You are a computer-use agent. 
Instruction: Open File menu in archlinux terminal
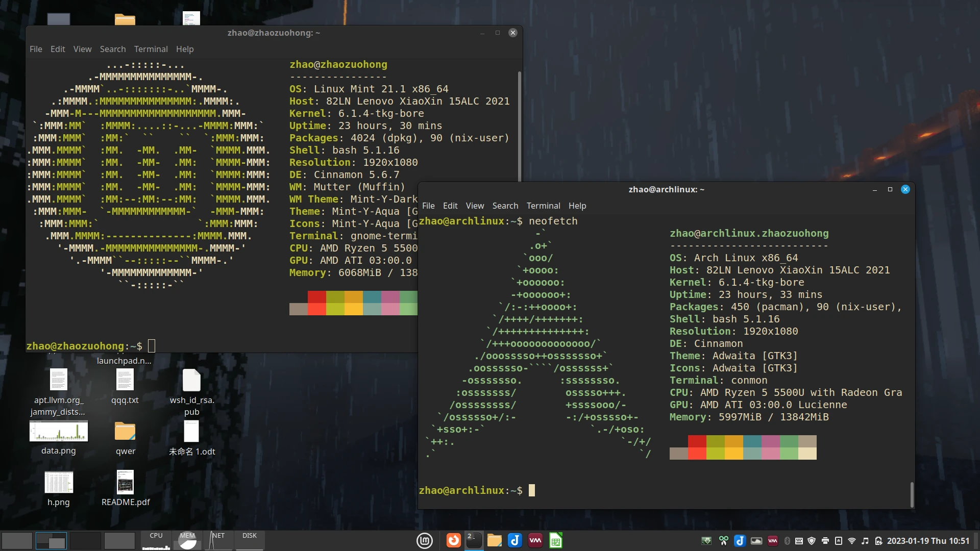pyautogui.click(x=428, y=206)
